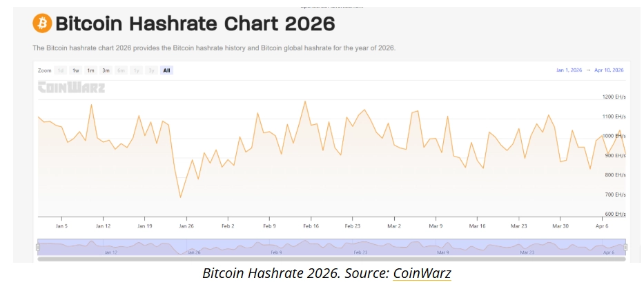644x289 pixels.
Task: Select the 1w zoom range
Action: (x=75, y=70)
